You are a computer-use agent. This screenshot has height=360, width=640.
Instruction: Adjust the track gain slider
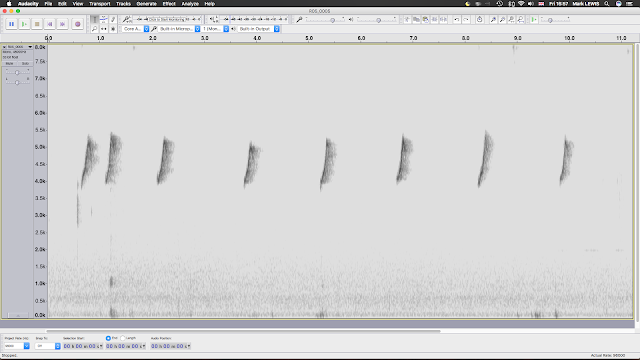point(17,72)
